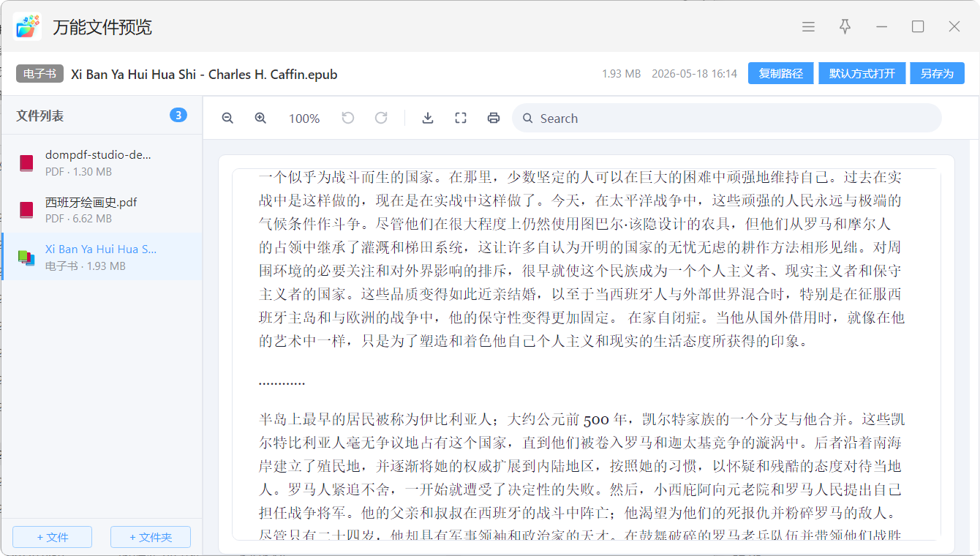Click the 复制路径 button
The image size is (980, 556).
(781, 73)
